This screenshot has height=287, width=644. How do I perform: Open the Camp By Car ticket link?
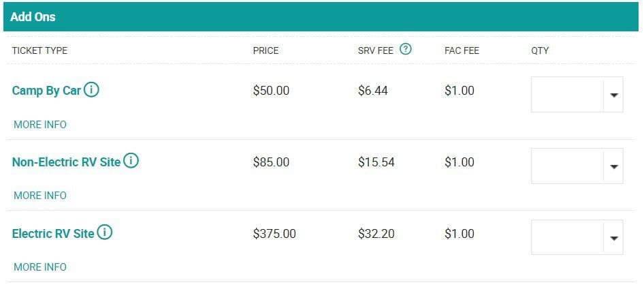tap(46, 91)
